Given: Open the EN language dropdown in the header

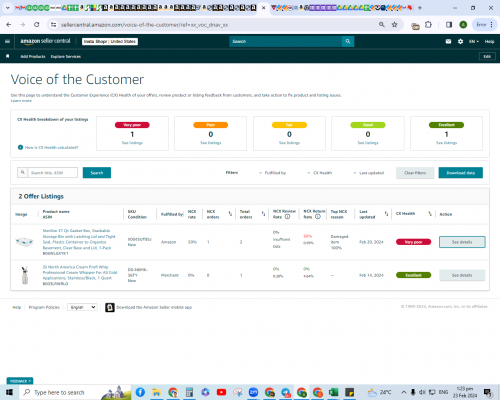Looking at the screenshot, I should (x=474, y=41).
